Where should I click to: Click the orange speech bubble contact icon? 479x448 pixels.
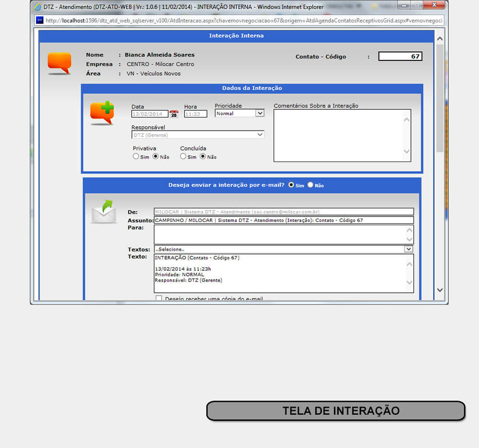tap(59, 63)
